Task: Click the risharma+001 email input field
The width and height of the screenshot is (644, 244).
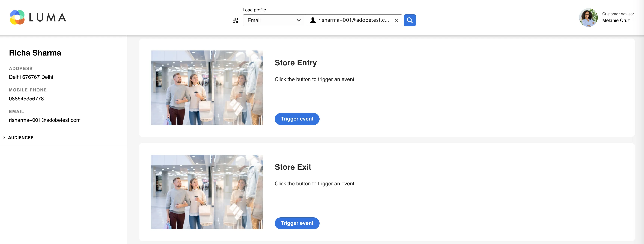Action: click(354, 20)
